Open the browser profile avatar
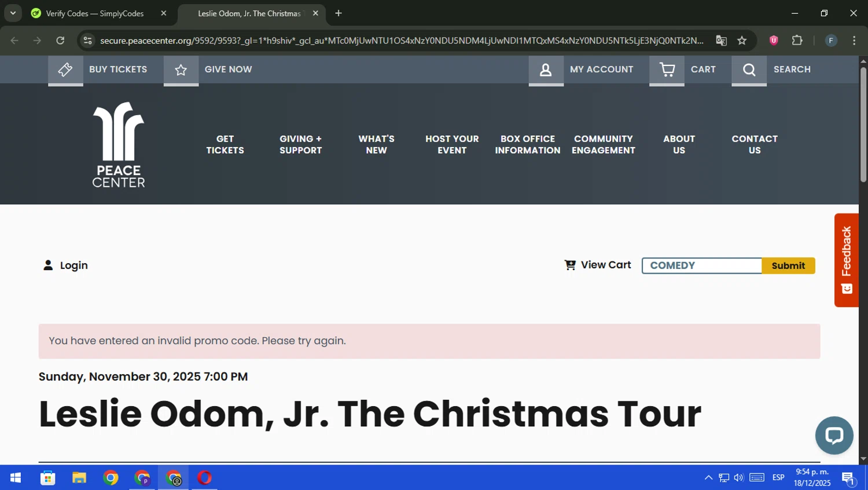868x490 pixels. click(x=831, y=40)
